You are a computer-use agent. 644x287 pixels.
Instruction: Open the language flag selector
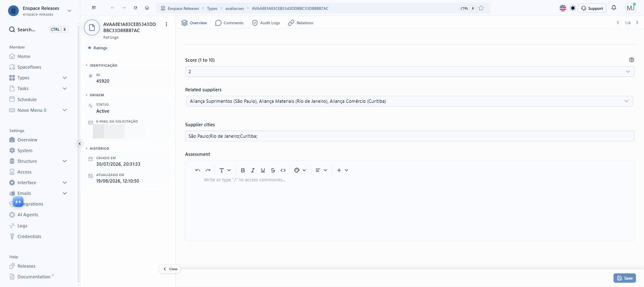click(563, 8)
